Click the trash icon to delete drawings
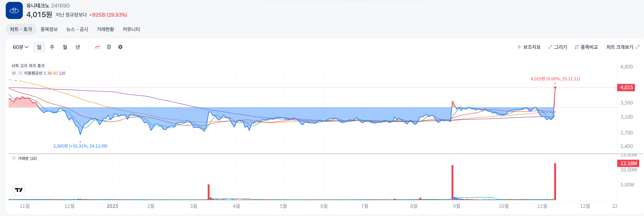This screenshot has height=216, width=644. point(109,47)
